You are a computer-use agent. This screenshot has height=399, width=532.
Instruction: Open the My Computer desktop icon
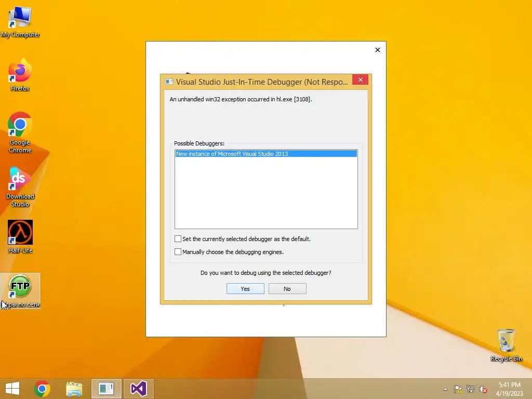20,21
